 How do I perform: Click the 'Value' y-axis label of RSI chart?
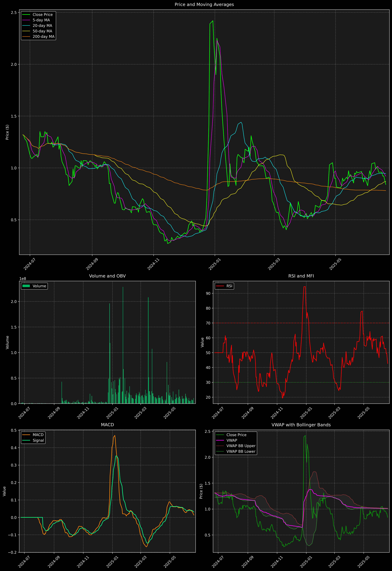pos(202,342)
